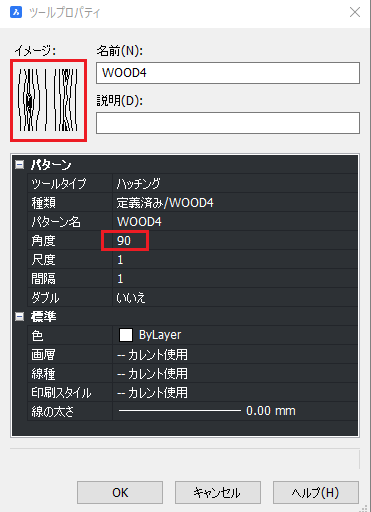Click the 名前 field containing WOOD4
The image size is (371, 512).
pyautogui.click(x=228, y=73)
